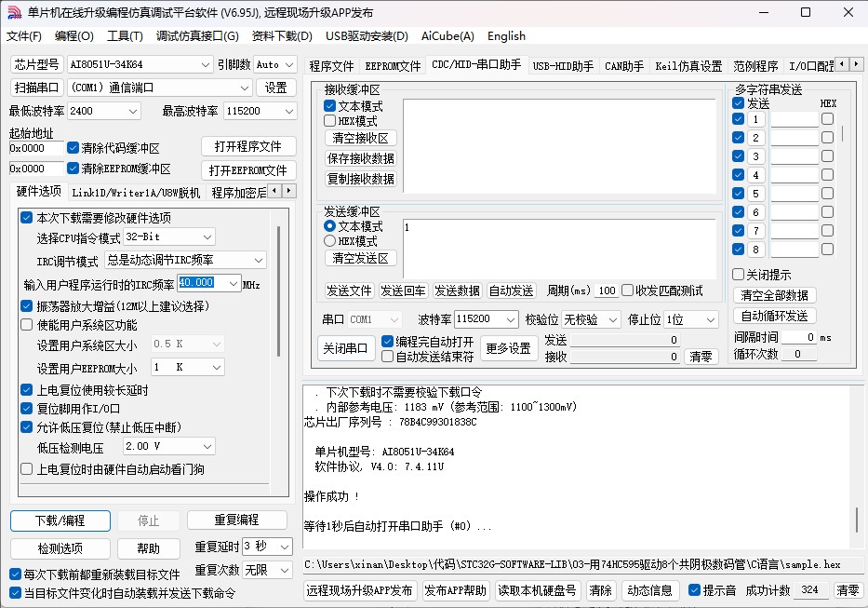868x608 pixels.
Task: Click 自动循环发送 button
Action: 774,316
